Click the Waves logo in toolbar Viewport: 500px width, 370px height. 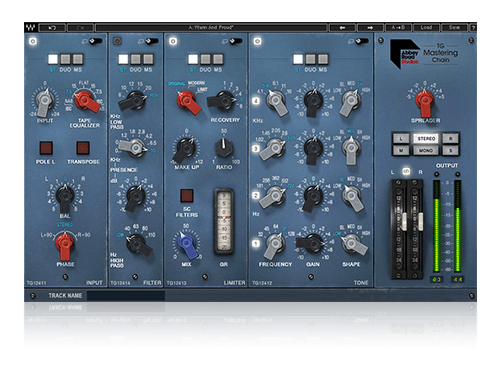31,28
